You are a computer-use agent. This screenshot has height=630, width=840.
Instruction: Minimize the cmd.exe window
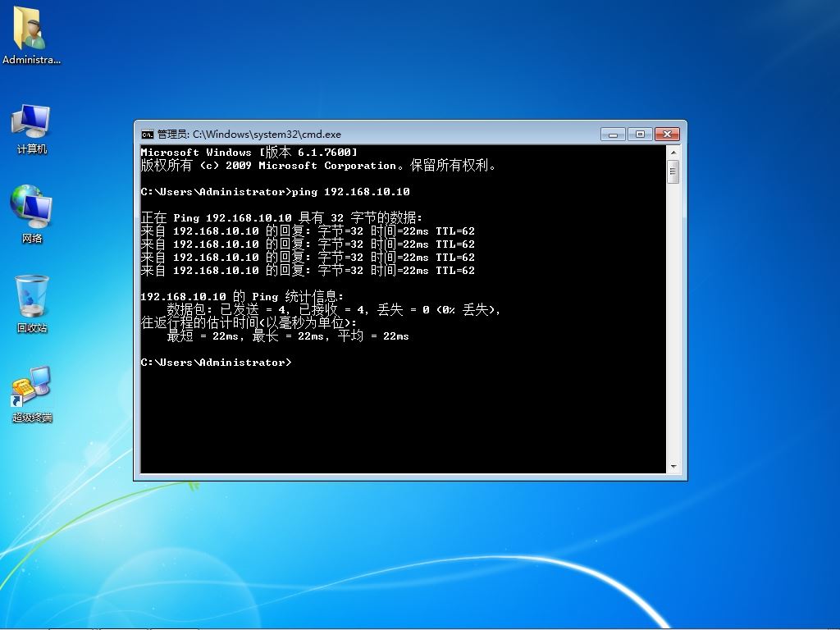click(614, 134)
